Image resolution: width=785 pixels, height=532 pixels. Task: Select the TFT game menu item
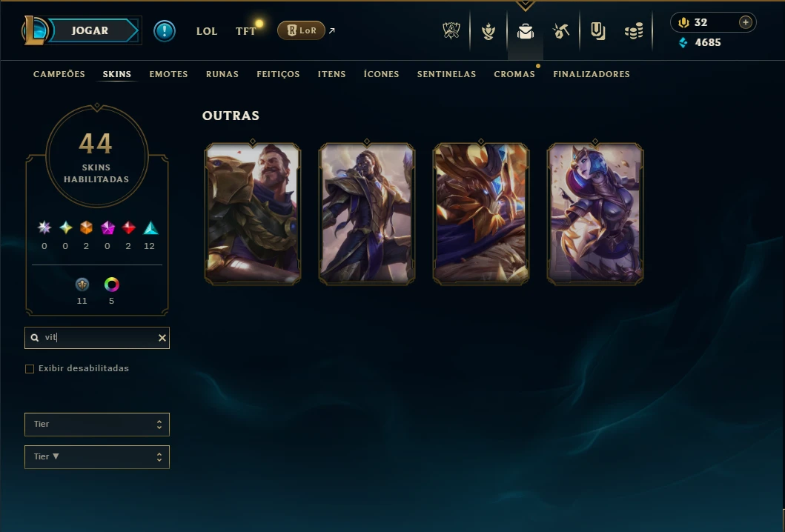click(245, 31)
